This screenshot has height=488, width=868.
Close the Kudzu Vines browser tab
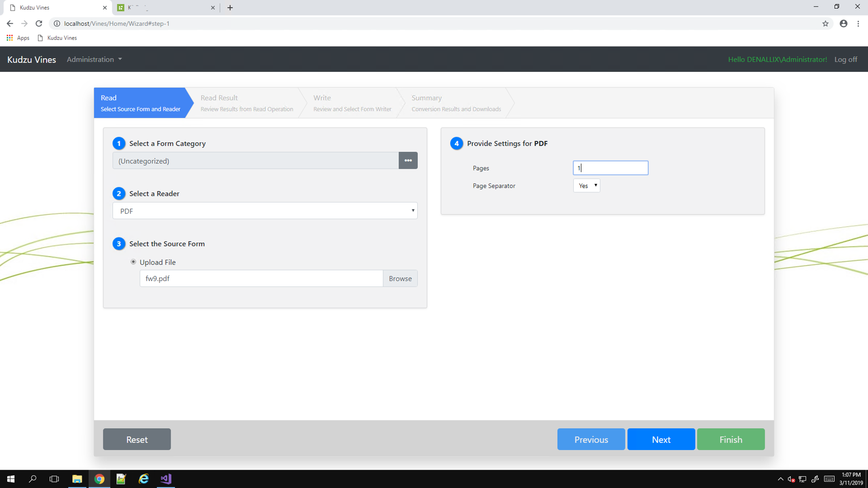coord(105,8)
